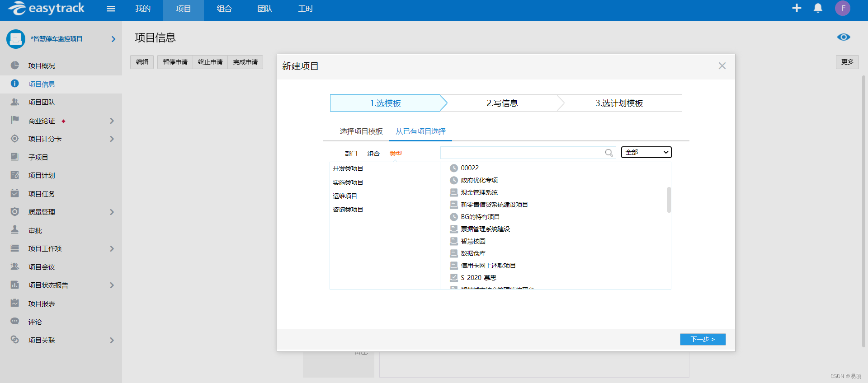The width and height of the screenshot is (868, 383).
Task: Expand the 商业论证 submenu arrow
Action: click(x=112, y=121)
